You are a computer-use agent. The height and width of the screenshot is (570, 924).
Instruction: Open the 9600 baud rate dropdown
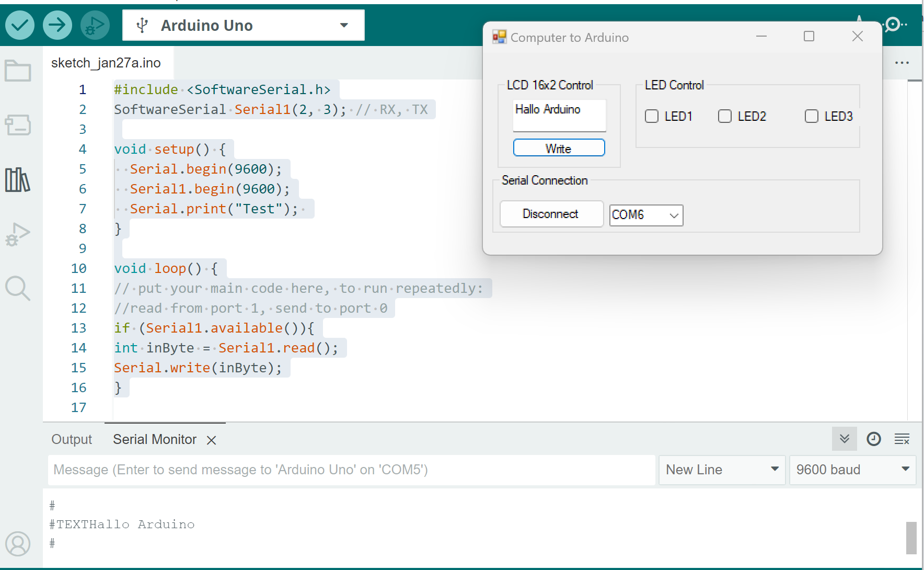click(852, 470)
